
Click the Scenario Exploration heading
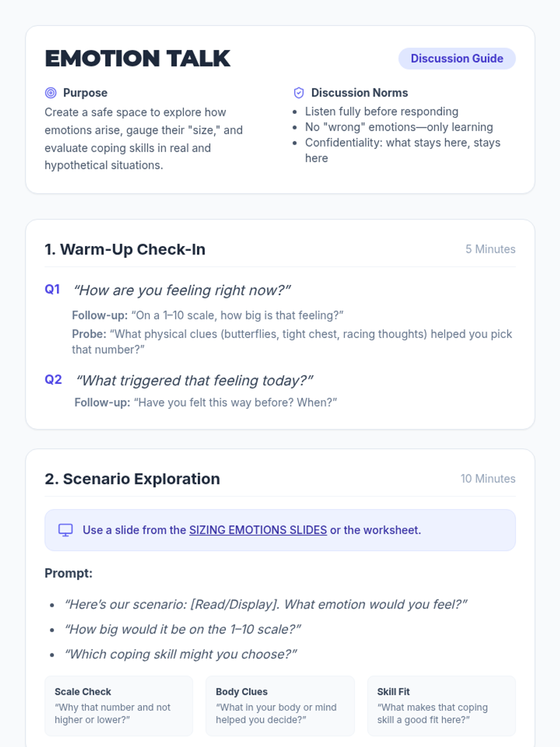click(x=133, y=479)
